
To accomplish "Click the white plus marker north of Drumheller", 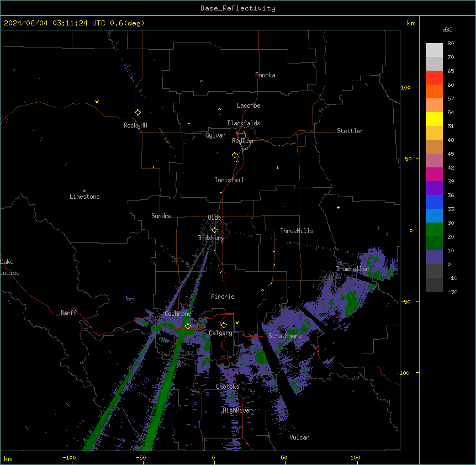I will pos(338,207).
